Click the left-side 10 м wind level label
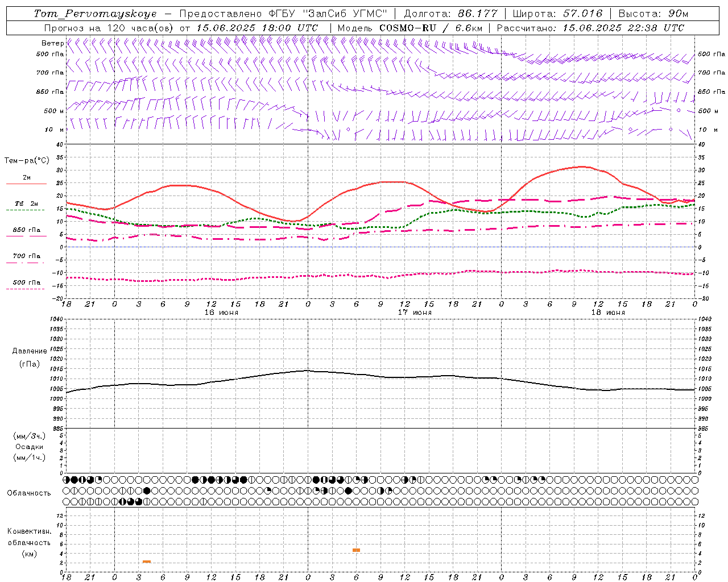 (x=55, y=130)
